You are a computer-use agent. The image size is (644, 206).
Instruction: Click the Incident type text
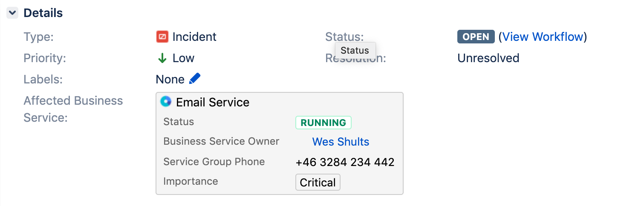point(194,37)
